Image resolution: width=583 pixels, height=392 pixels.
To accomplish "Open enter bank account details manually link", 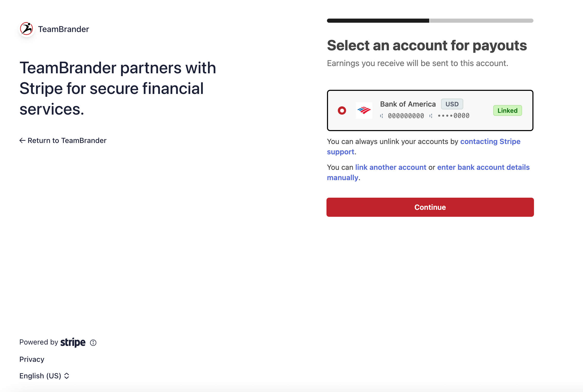I will pyautogui.click(x=428, y=172).
